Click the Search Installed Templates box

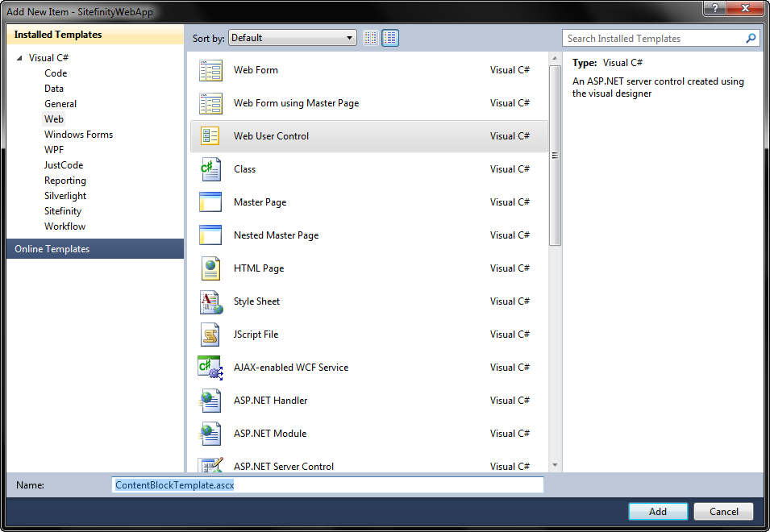pyautogui.click(x=653, y=39)
